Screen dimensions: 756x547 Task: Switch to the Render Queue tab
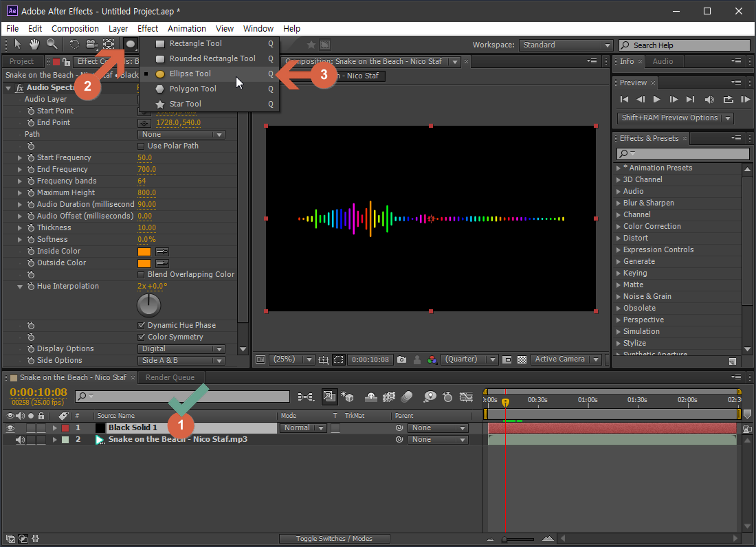click(x=170, y=377)
